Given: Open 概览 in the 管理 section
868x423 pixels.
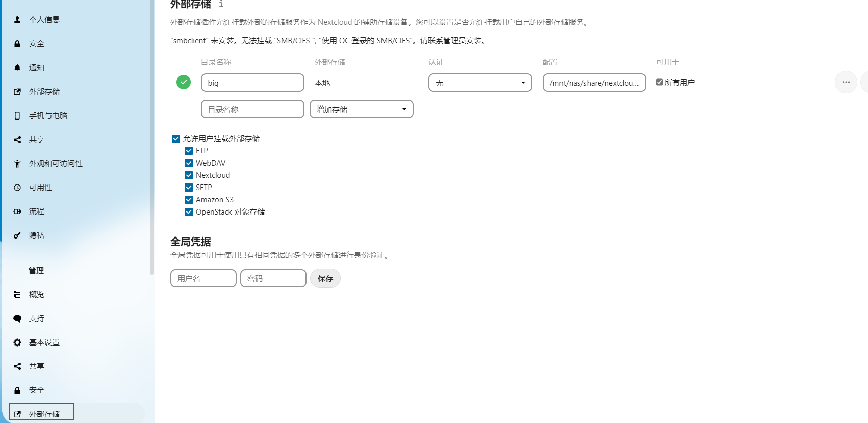Looking at the screenshot, I should [x=37, y=295].
